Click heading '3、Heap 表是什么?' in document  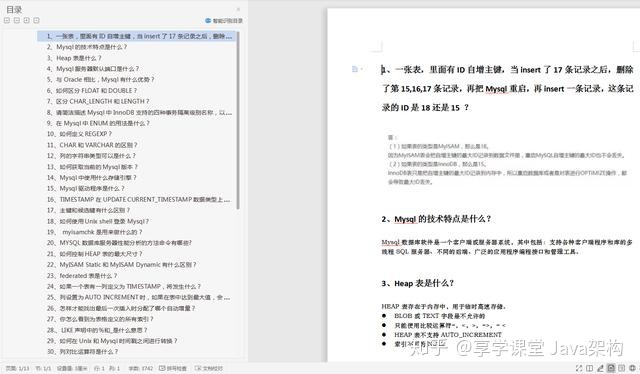(418, 283)
